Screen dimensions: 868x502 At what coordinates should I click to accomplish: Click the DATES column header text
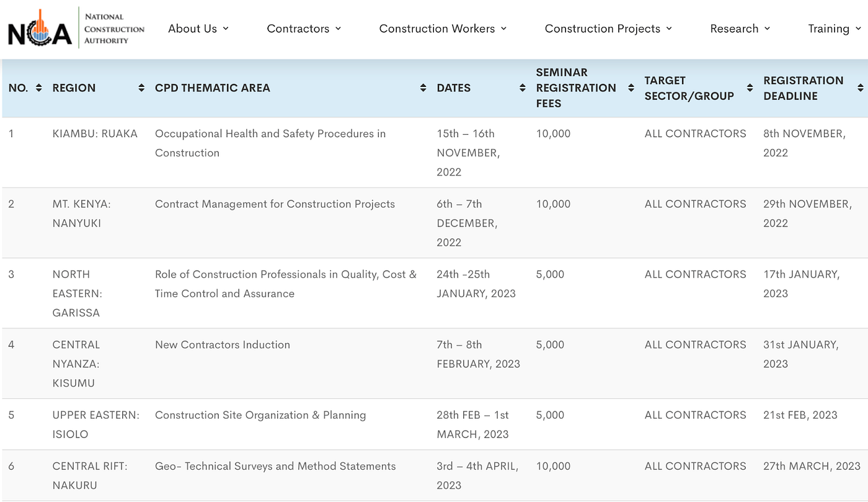coord(453,88)
